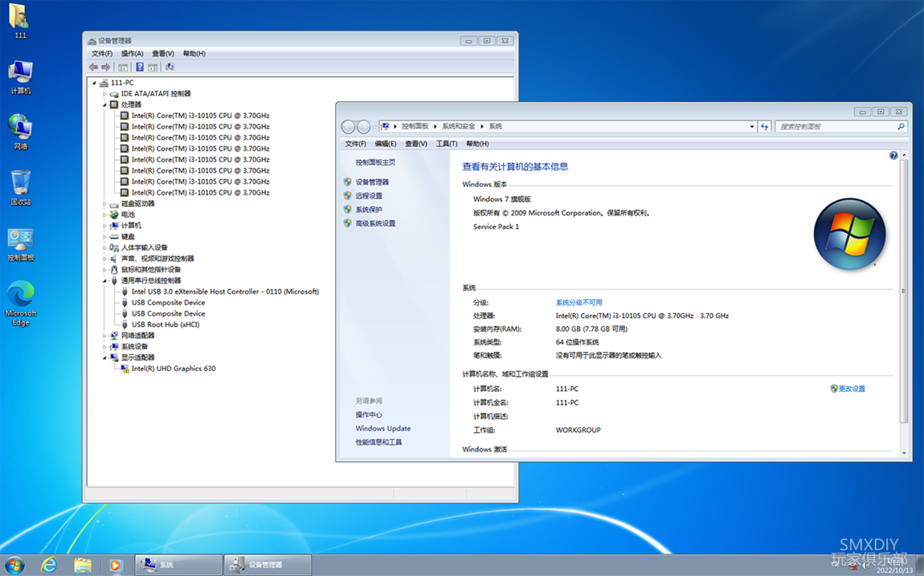Viewport: 924px width, 576px height.
Task: Select the 控制面板 desktop icon
Action: [21, 244]
